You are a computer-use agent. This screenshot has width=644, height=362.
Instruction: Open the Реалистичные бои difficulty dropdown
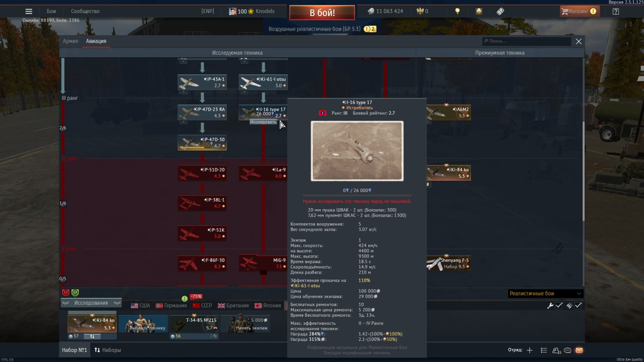pos(545,294)
